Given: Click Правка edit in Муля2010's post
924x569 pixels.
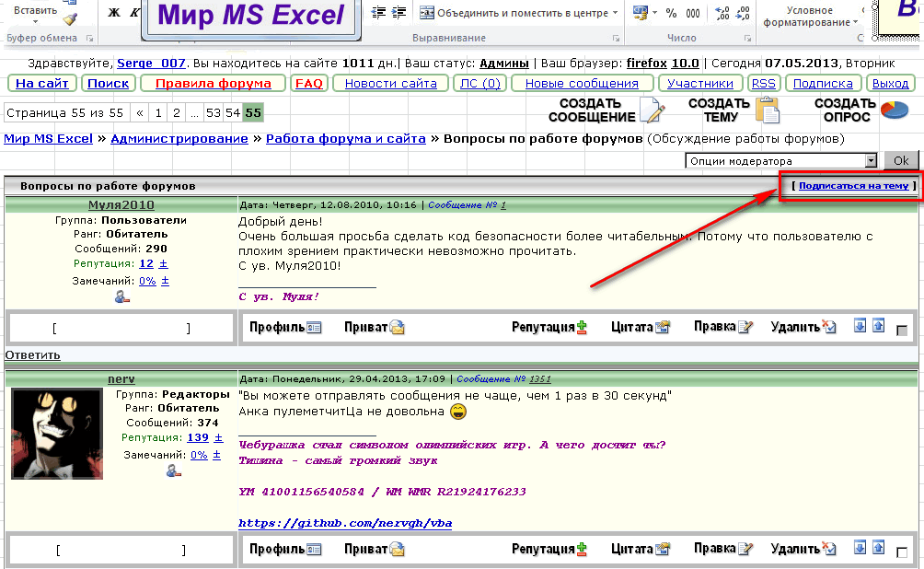Looking at the screenshot, I should tap(723, 327).
